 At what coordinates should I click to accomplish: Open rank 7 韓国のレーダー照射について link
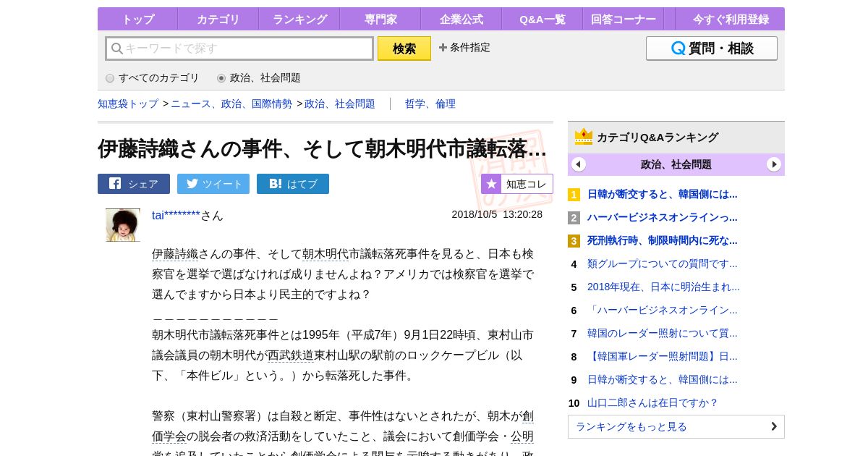(x=663, y=333)
